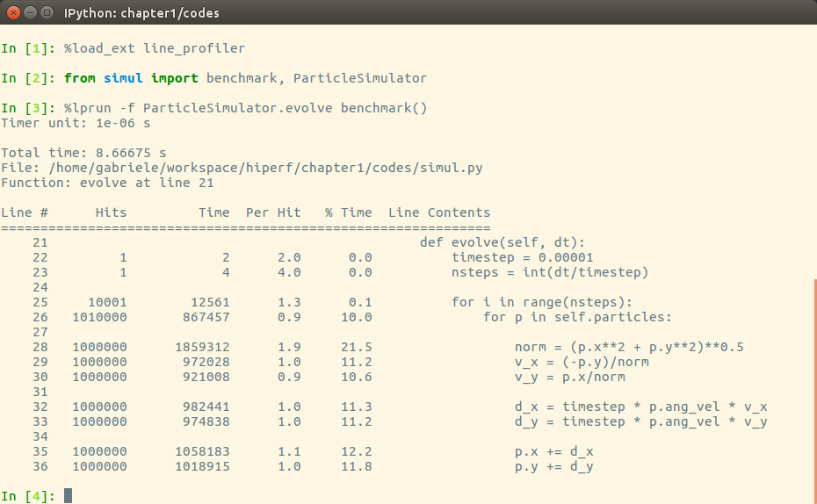
Task: Click line number 28
Action: 40,347
